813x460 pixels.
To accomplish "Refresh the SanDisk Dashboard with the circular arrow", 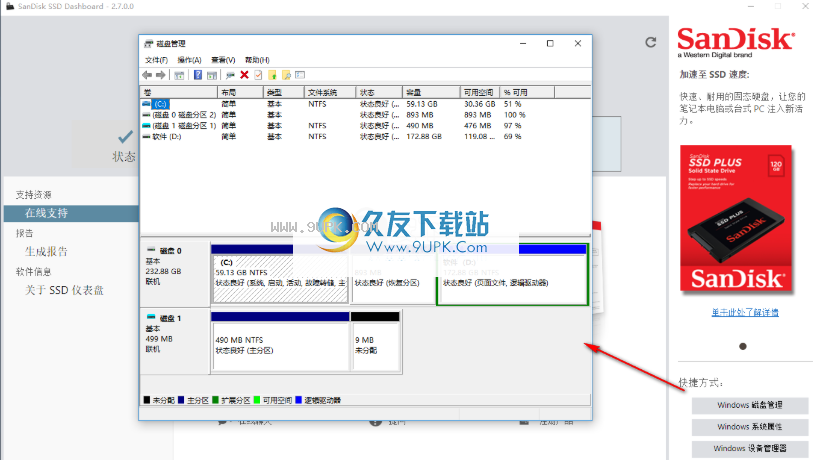I will point(651,42).
